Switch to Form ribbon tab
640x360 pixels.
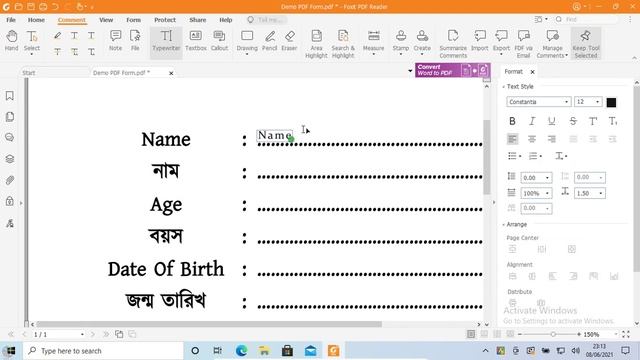point(133,20)
